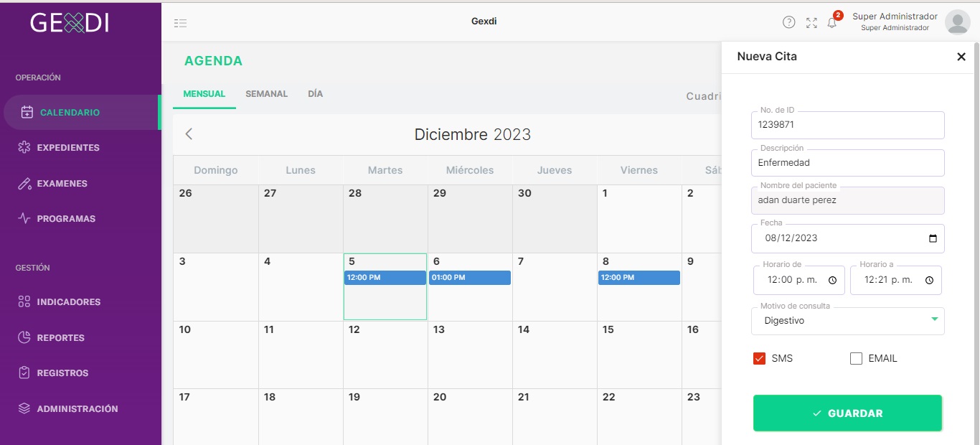Click clock icon in Horario a
This screenshot has height=445, width=980.
[929, 281]
